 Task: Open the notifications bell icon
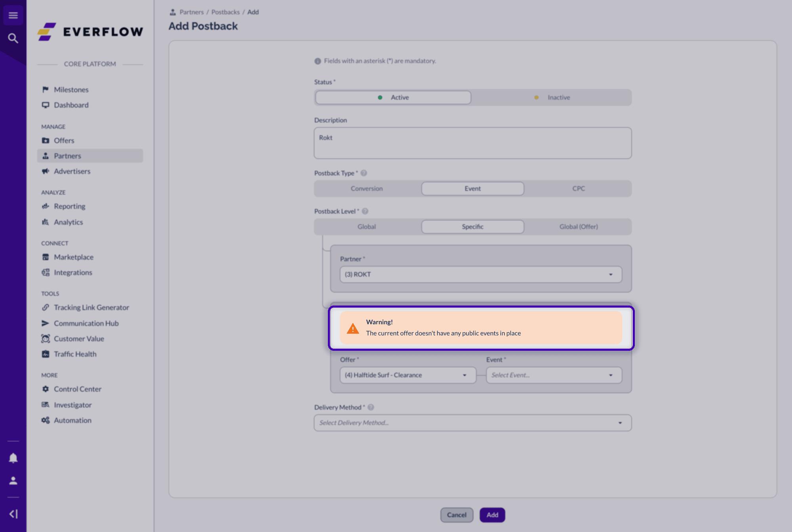click(x=13, y=458)
